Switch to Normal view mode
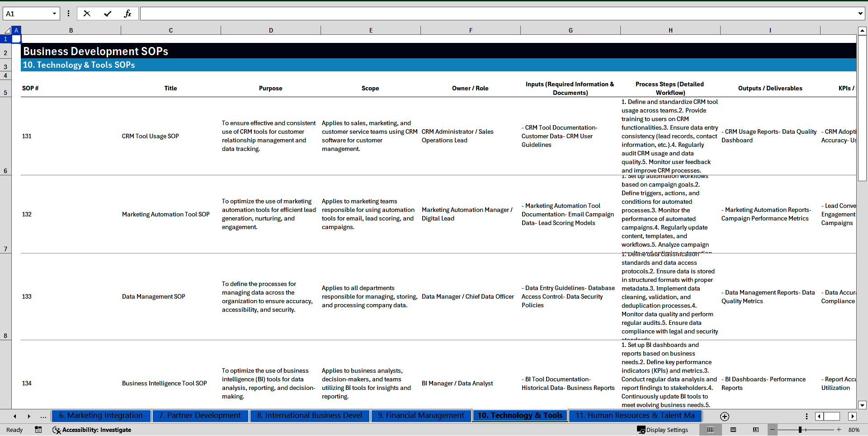The image size is (868, 436). 711,430
